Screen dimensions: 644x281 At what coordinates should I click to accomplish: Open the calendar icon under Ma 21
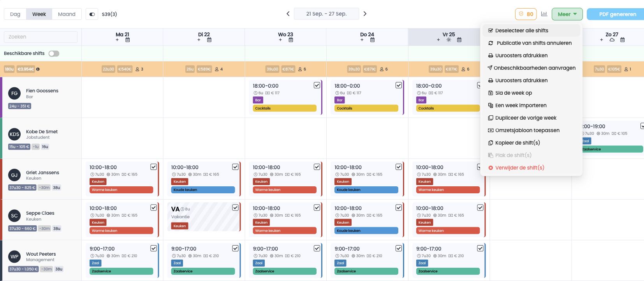pos(128,40)
